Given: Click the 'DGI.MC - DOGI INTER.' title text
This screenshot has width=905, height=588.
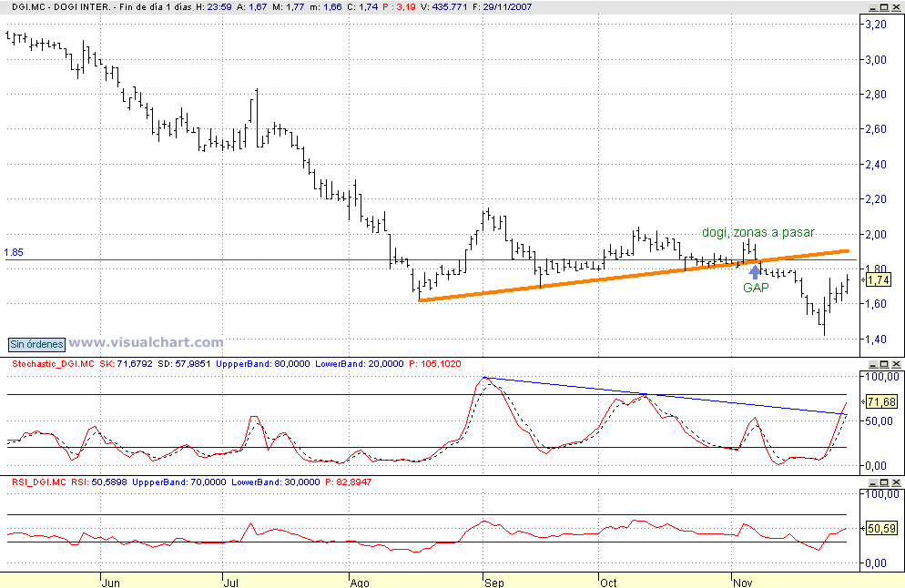Looking at the screenshot, I should coord(61,7).
